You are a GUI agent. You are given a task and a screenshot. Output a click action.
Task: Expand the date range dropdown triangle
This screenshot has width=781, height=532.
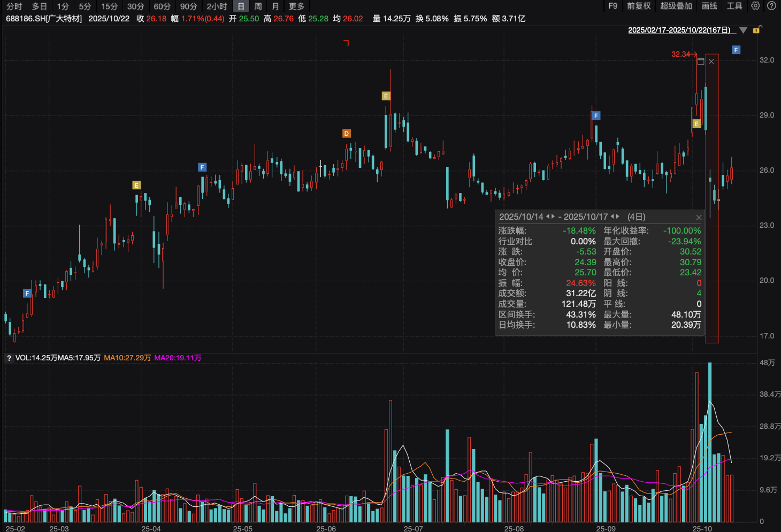point(743,30)
